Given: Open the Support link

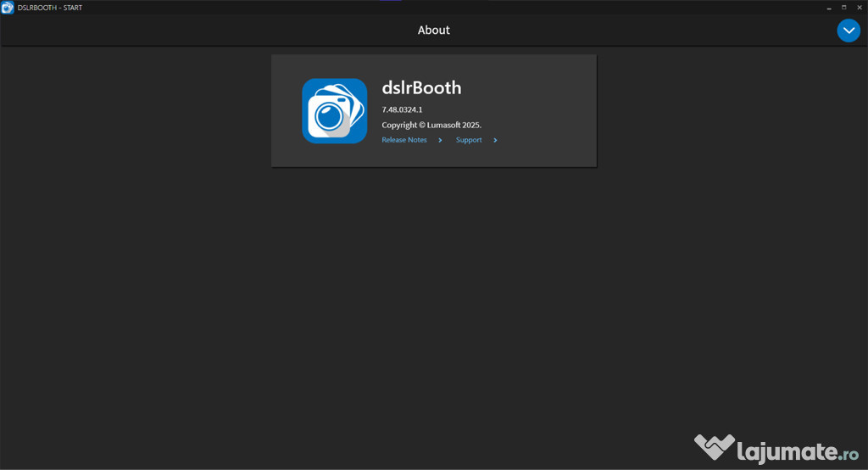Looking at the screenshot, I should (x=468, y=140).
